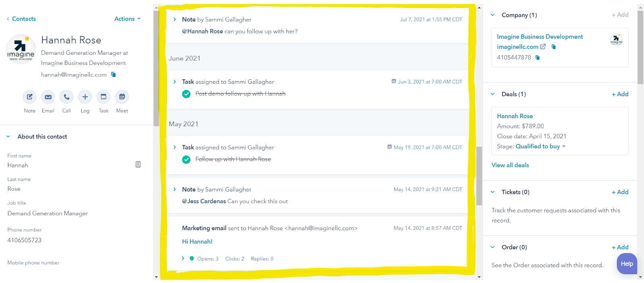Expand the Jul 7 note by Sammi Gallagher

175,19
